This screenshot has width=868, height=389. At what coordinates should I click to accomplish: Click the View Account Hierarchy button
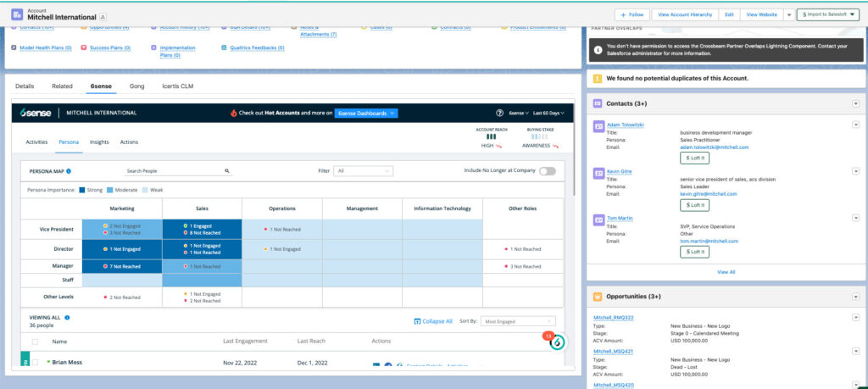pos(685,14)
